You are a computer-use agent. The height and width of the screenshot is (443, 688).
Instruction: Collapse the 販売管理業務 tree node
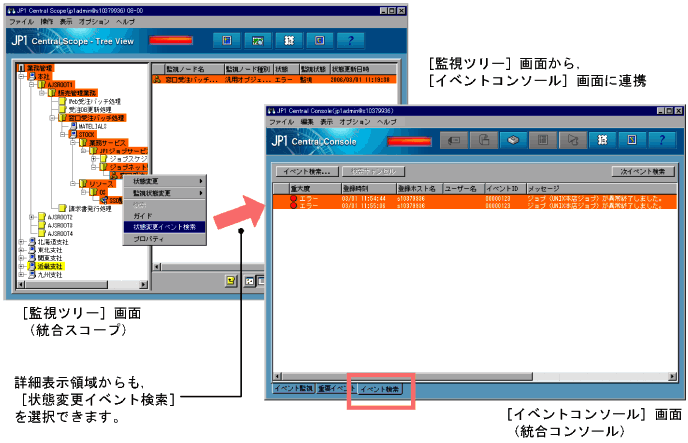click(42, 93)
